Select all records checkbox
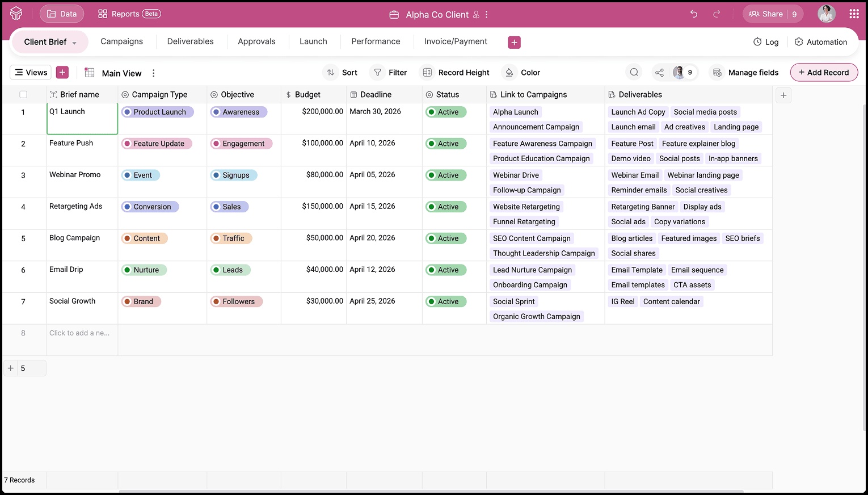This screenshot has width=868, height=495. pos(23,95)
